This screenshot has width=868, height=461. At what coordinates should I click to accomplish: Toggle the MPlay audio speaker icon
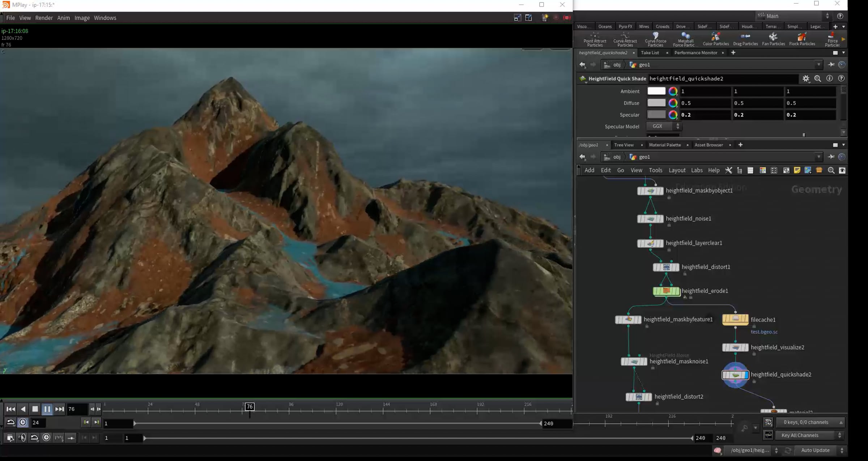pos(22,438)
